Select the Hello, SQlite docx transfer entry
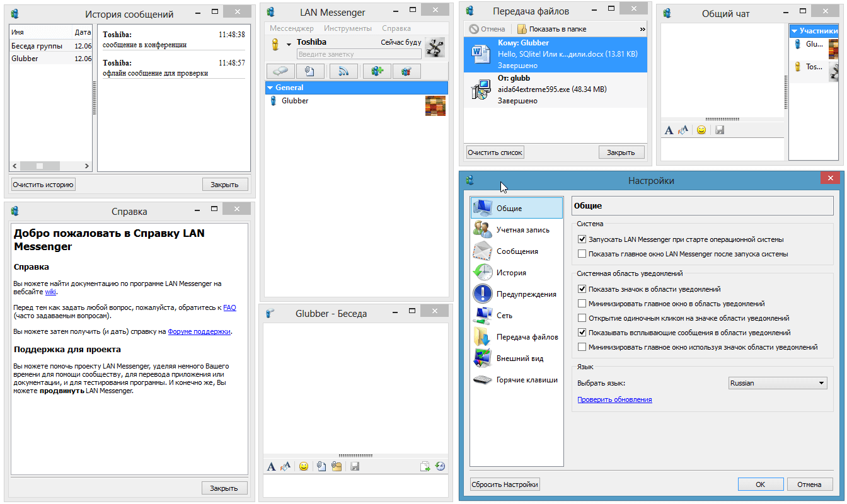Screen dimensions: 847x504 coord(555,54)
